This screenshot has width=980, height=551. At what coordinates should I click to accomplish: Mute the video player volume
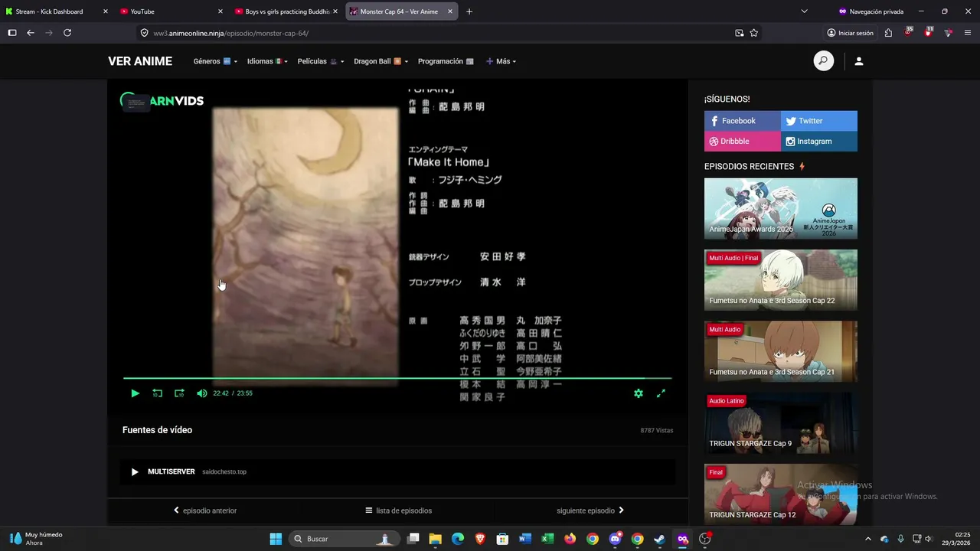(x=201, y=393)
